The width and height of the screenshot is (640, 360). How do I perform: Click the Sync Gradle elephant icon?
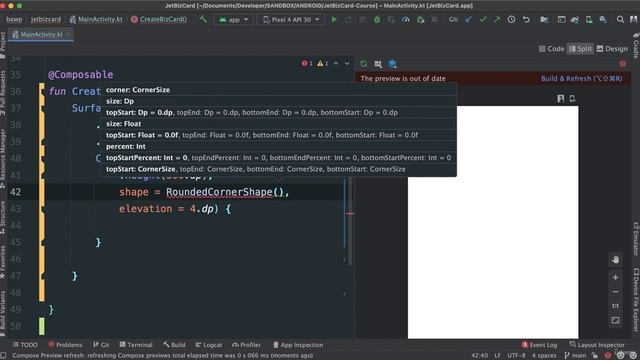(575, 19)
